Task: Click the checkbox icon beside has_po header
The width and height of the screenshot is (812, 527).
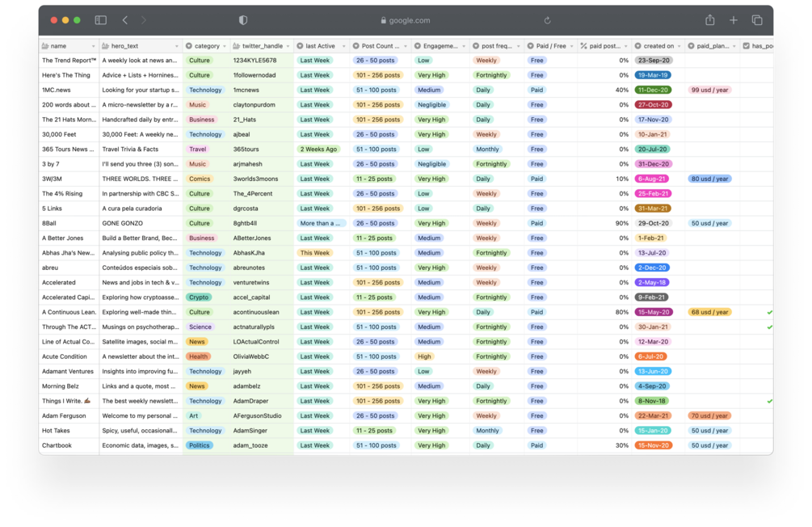Action: [747, 46]
